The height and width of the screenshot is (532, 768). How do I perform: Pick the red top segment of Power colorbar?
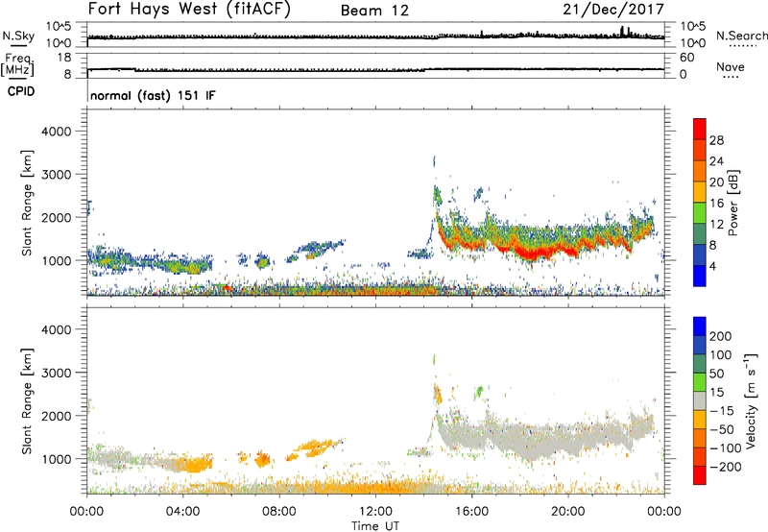(x=700, y=130)
